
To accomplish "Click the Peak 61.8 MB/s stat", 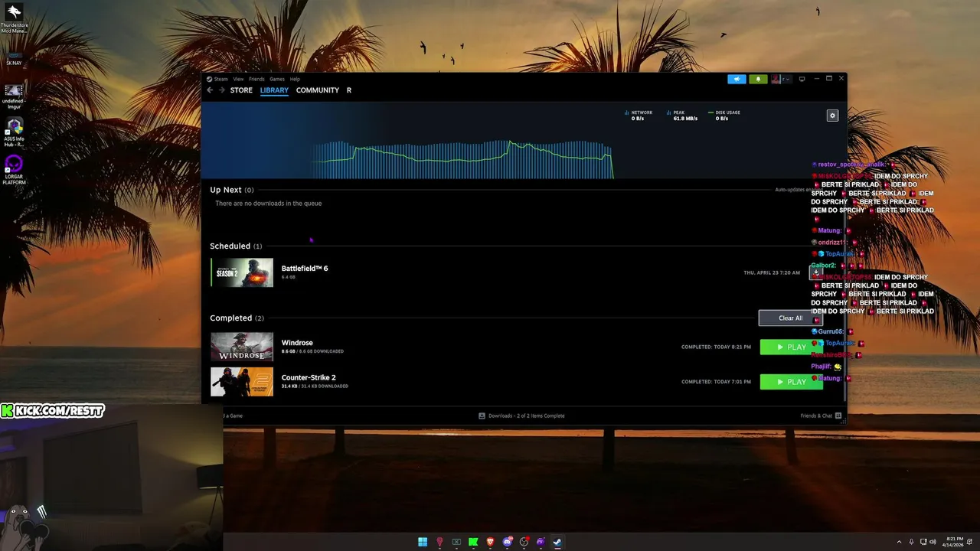I will [x=683, y=116].
